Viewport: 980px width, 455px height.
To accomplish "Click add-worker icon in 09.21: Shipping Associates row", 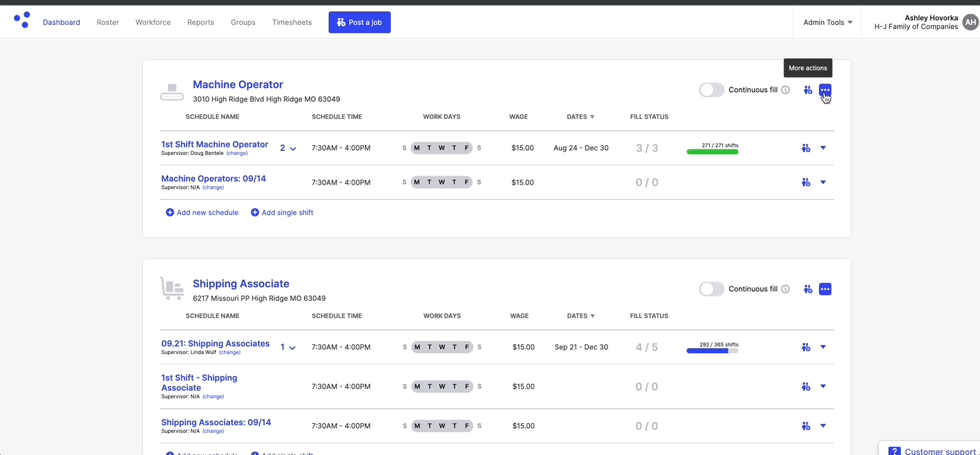I will click(806, 347).
